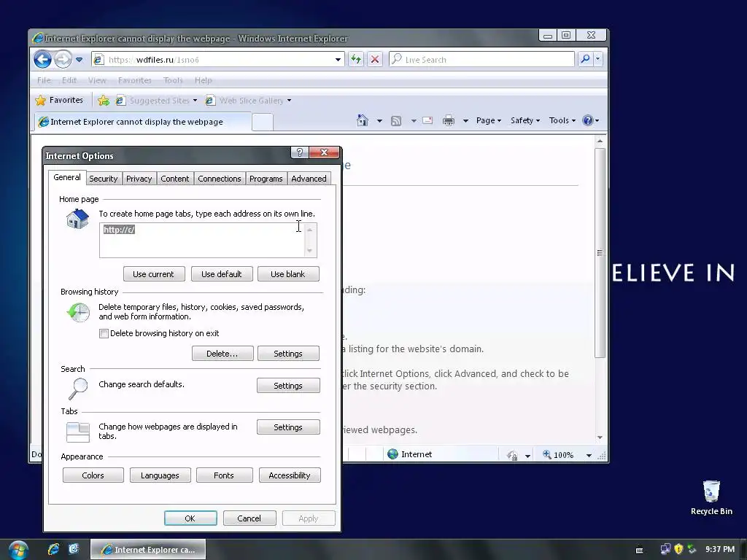Open Search defaults Settings button
747x560 pixels.
click(x=288, y=385)
